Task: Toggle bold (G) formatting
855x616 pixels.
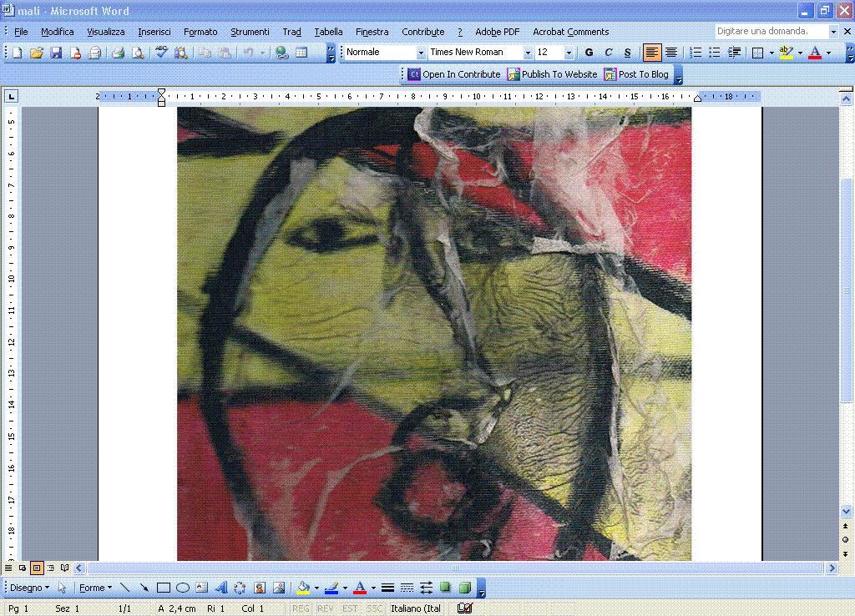Action: [589, 53]
